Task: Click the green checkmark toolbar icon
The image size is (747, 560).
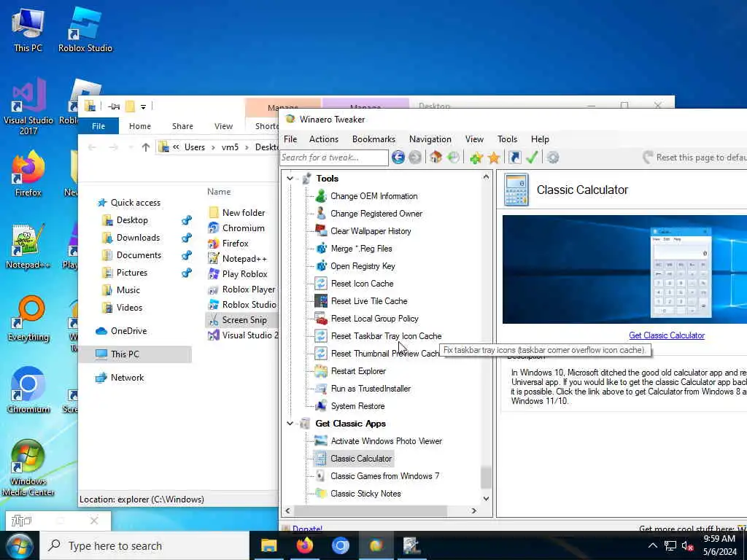Action: (x=532, y=157)
